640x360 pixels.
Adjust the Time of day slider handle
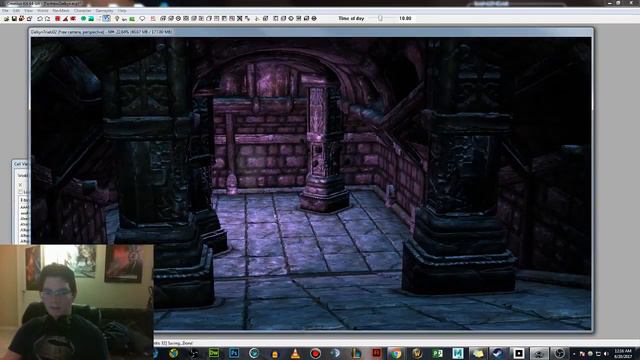(x=380, y=18)
